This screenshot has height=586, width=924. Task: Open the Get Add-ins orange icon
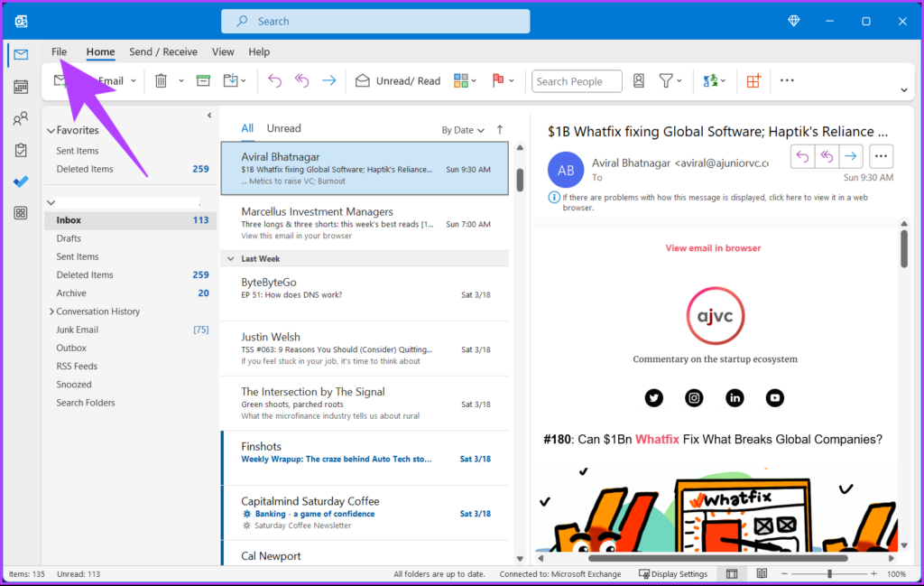(x=753, y=81)
